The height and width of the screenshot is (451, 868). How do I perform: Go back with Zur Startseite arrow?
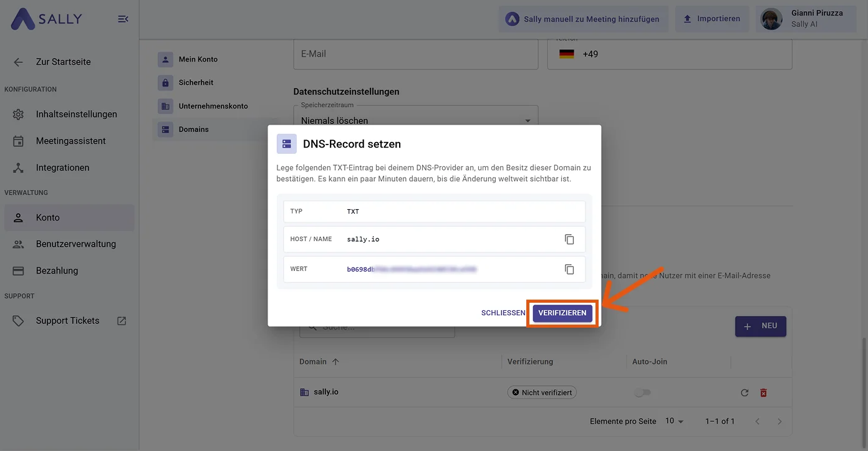point(18,62)
